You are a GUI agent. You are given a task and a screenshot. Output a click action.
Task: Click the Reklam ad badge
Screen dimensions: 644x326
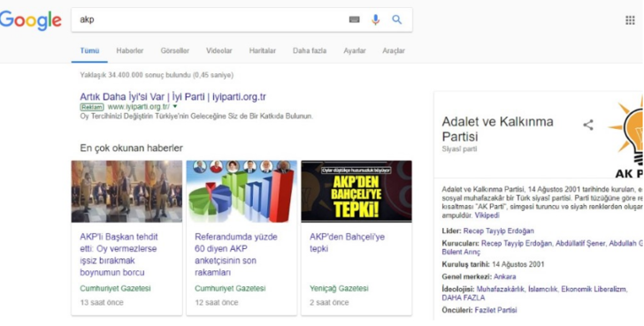92,107
